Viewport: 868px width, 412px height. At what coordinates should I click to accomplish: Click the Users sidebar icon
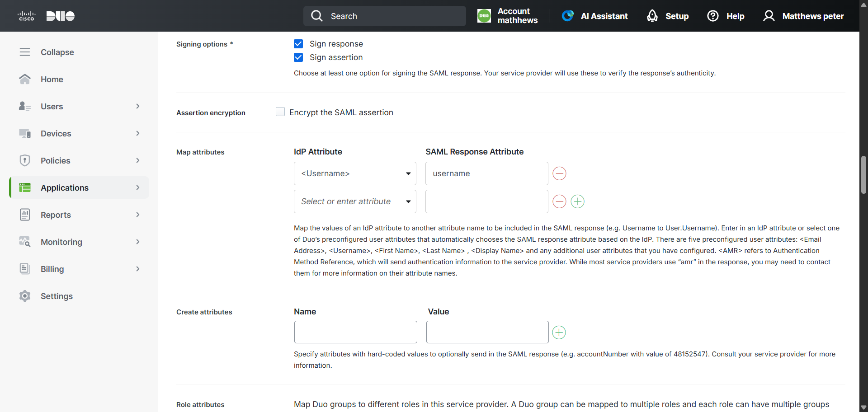point(25,106)
